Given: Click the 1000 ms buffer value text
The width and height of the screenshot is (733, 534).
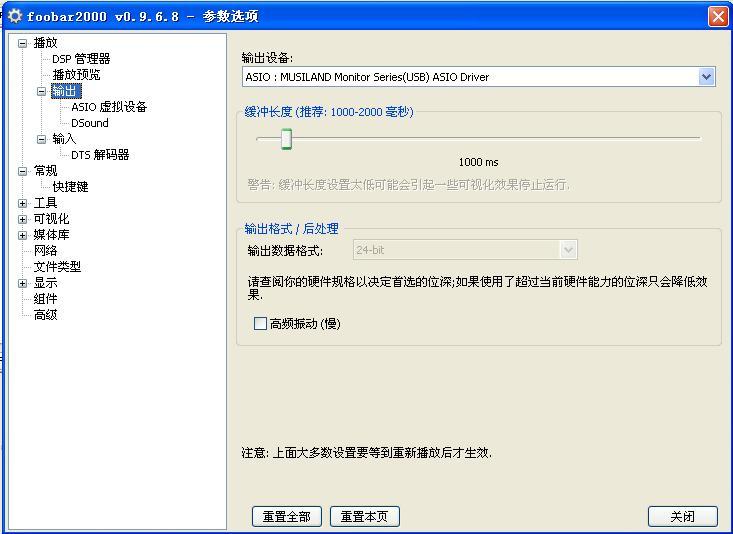Looking at the screenshot, I should tap(478, 162).
